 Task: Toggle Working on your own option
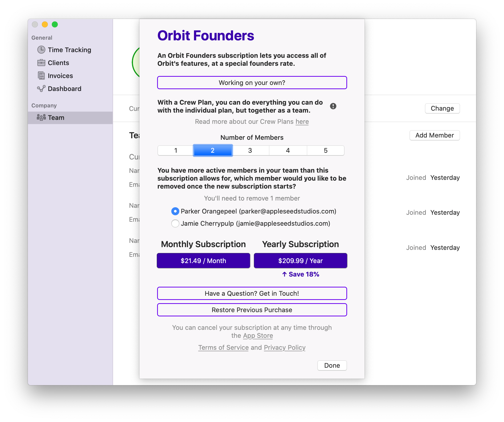252,82
